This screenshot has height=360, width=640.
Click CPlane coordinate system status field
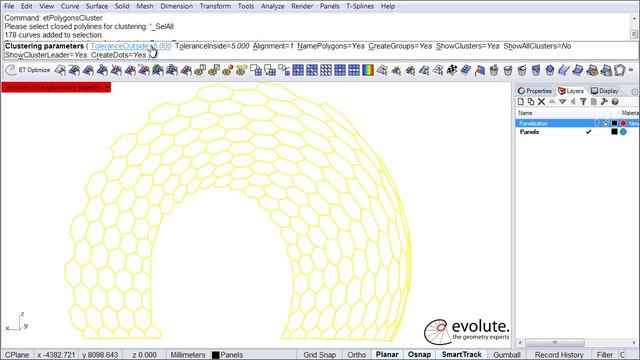pos(17,355)
